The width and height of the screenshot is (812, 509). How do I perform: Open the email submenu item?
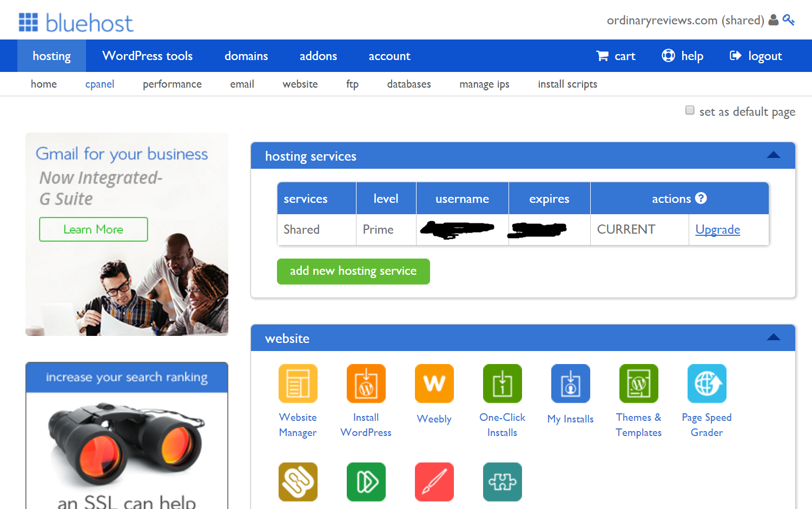[x=242, y=84]
